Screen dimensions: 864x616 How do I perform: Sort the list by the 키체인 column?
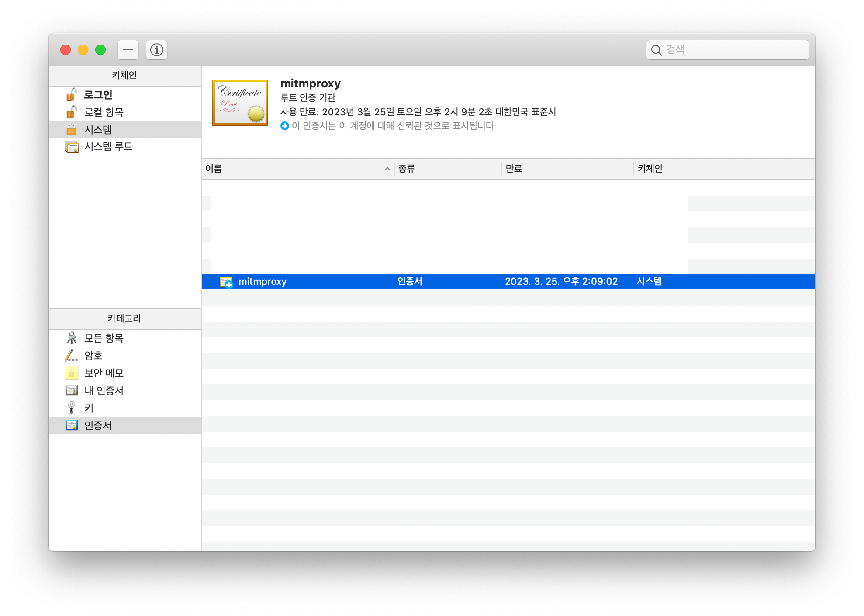671,169
